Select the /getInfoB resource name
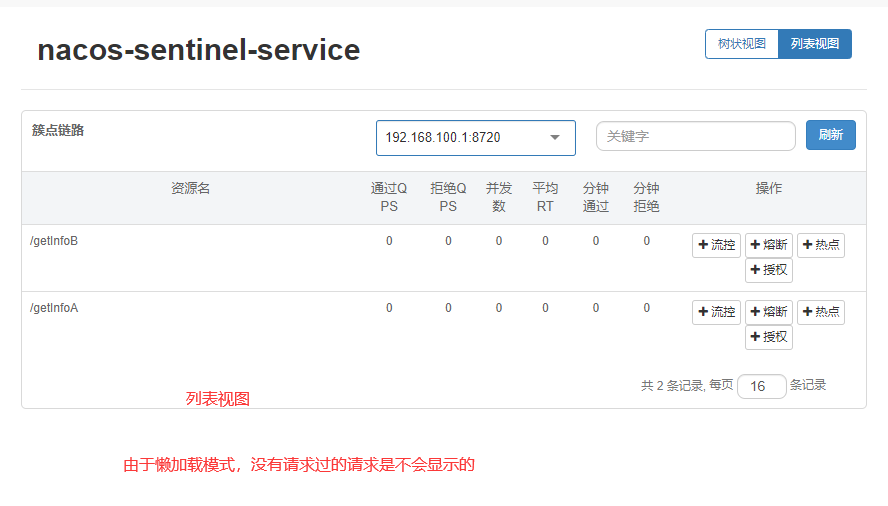Viewport: 888px width, 506px height. coord(54,241)
